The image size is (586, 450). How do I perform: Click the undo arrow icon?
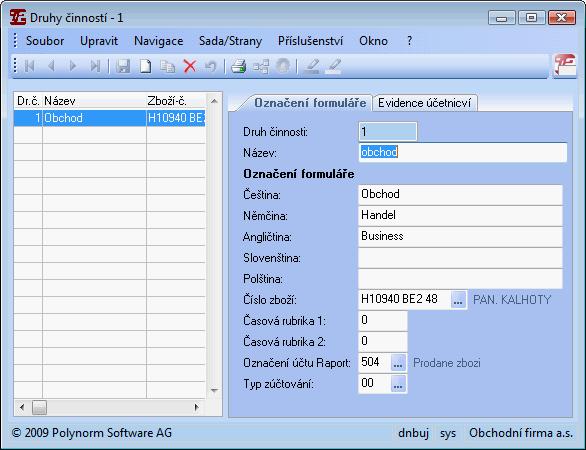tap(211, 66)
